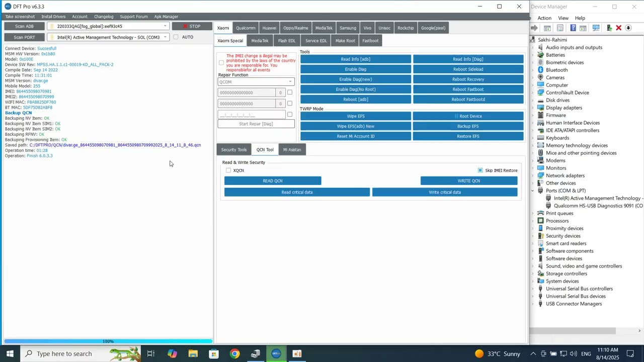Open the Mi Asistan tab
Image resolution: width=644 pixels, height=362 pixels.
click(292, 150)
